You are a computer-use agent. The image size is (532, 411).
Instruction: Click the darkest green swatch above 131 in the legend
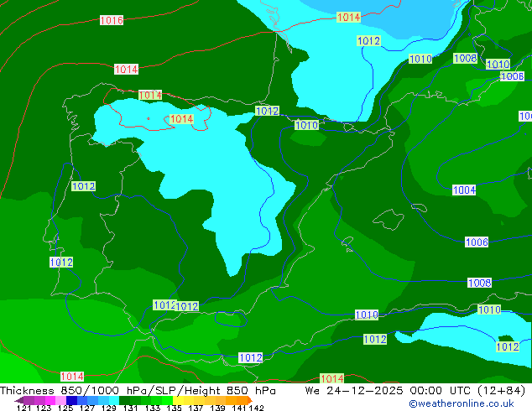pyautogui.click(x=124, y=400)
